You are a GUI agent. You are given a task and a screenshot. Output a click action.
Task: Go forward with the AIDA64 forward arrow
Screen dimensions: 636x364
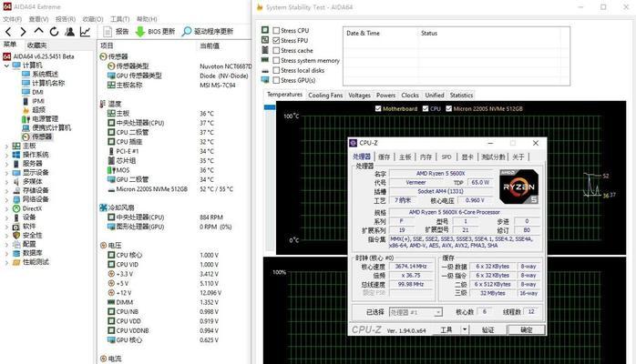pos(23,32)
